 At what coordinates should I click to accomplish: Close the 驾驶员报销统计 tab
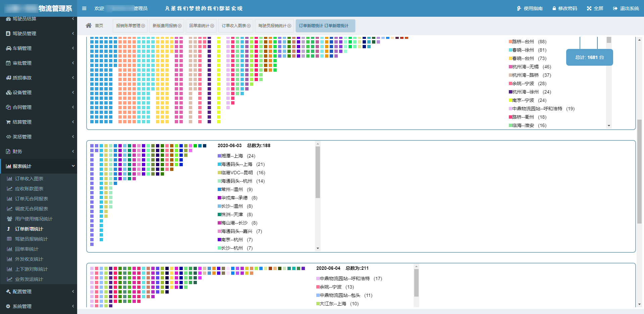click(x=289, y=26)
